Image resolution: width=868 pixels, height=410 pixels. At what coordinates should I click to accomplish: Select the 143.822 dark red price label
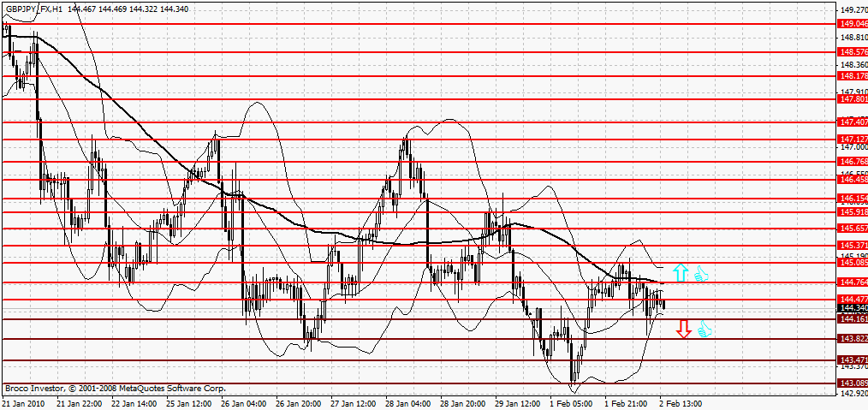point(853,339)
